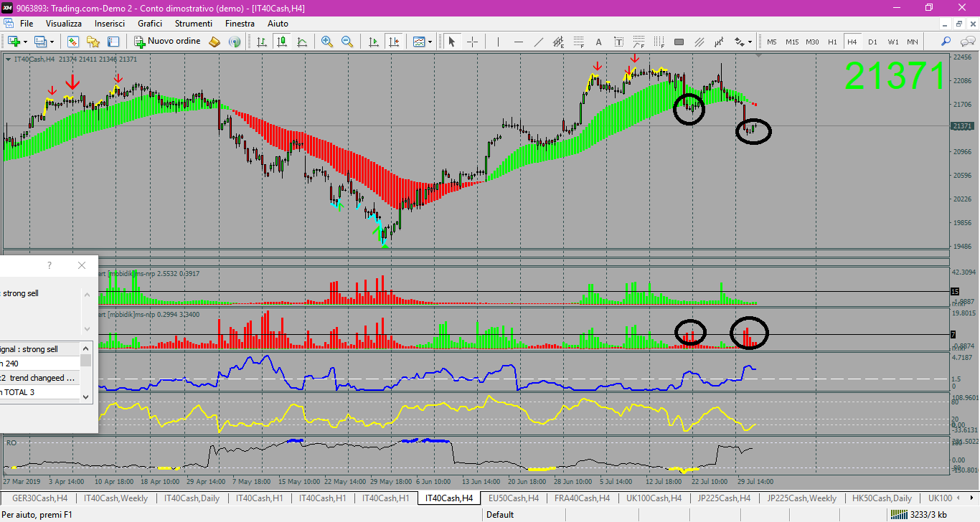Open the Finestra menu
This screenshot has height=522, width=980.
click(x=240, y=24)
